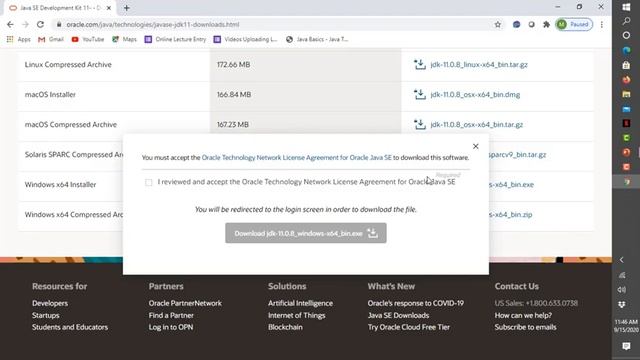Open Videos Uploading bookmark
640x360 pixels.
[246, 39]
